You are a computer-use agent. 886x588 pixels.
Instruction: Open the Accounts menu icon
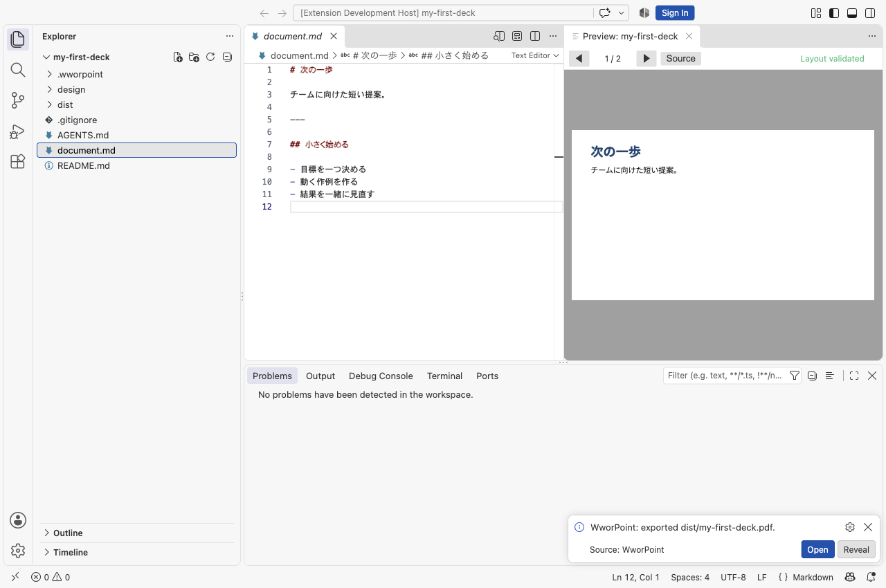click(x=18, y=520)
